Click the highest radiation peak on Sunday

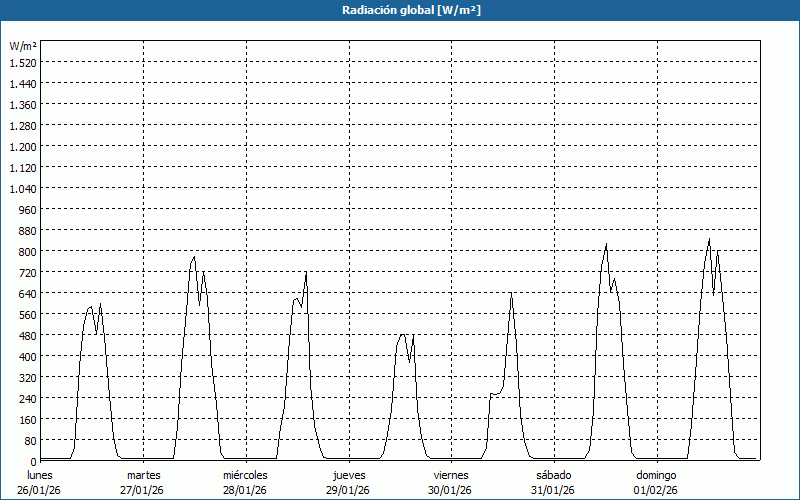pos(709,240)
